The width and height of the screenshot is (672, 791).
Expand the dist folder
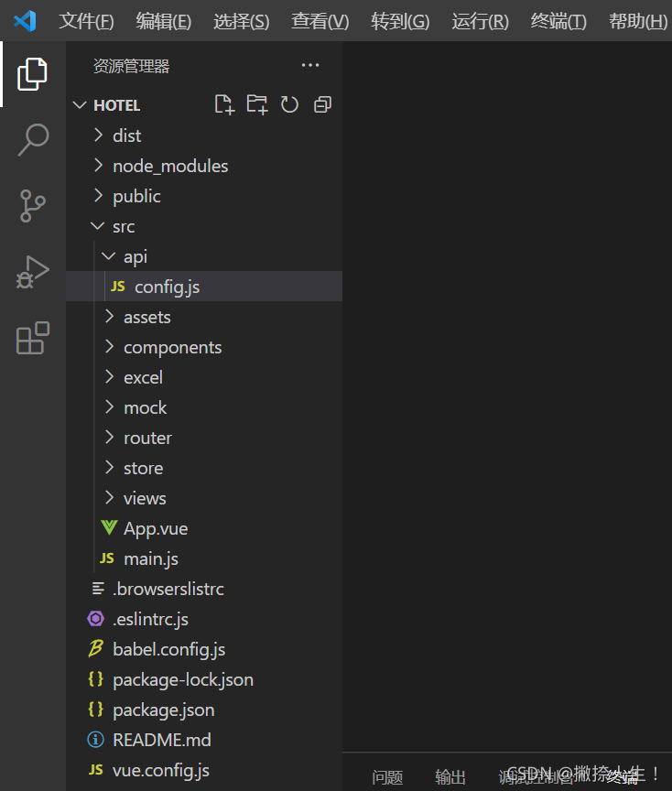(x=98, y=135)
